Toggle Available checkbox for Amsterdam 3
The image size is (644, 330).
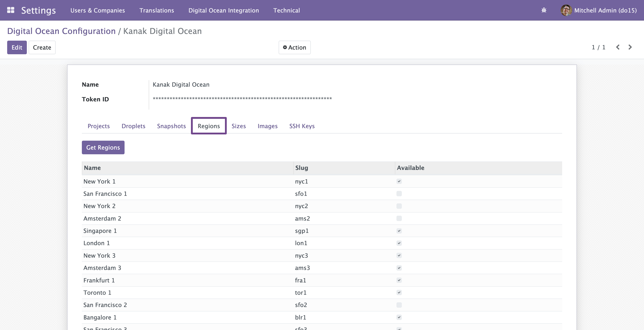pos(399,268)
